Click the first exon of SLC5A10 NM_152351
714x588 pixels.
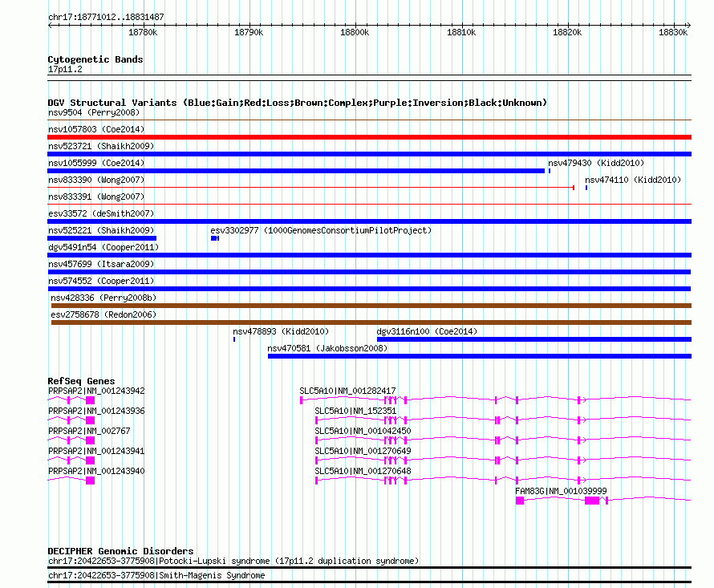(316, 420)
